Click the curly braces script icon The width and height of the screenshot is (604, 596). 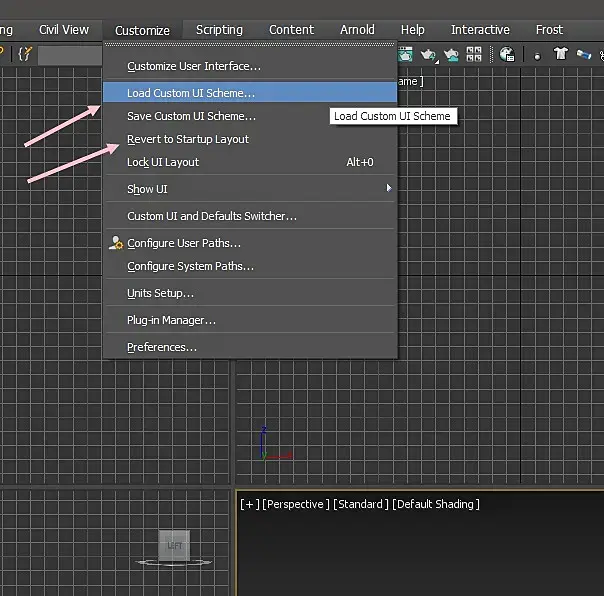coord(24,54)
